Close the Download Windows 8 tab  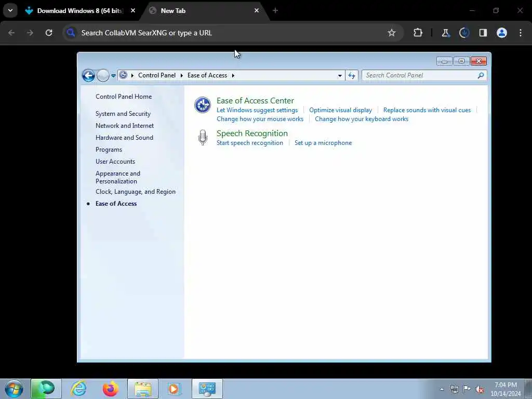click(133, 10)
